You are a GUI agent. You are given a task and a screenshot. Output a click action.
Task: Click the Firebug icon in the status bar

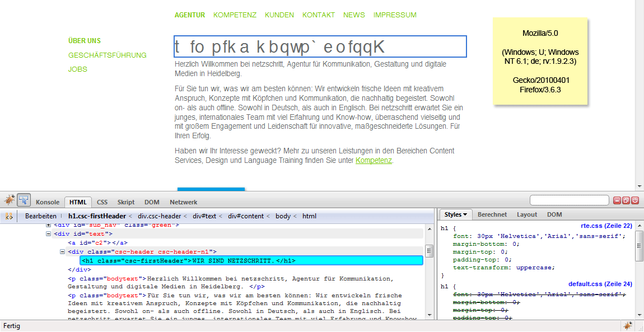tap(628, 326)
